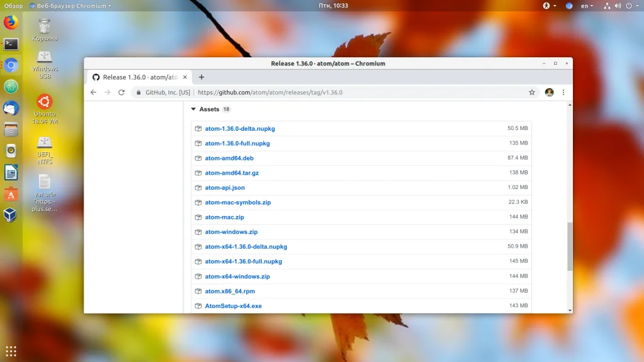Select Ubuntu 18.04 VM desktop icon
The image size is (644, 362).
click(45, 109)
